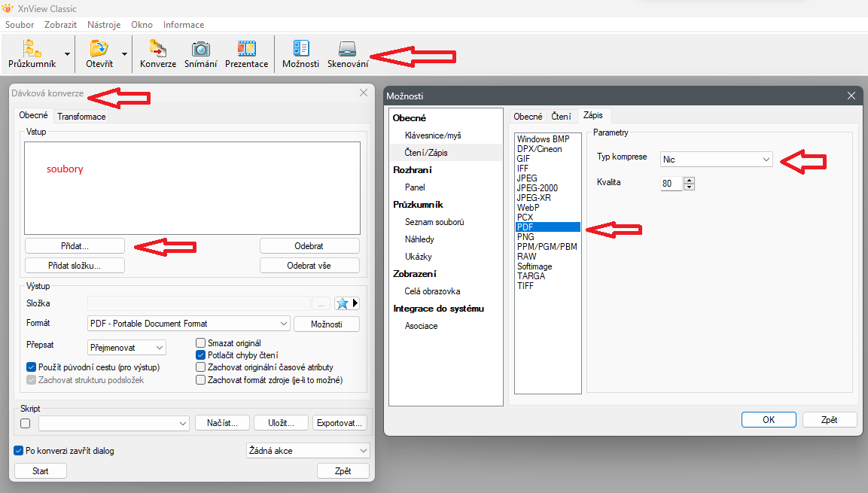868x493 pixels.
Task: Select Čtení/Zápis in options tree
Action: coord(426,153)
